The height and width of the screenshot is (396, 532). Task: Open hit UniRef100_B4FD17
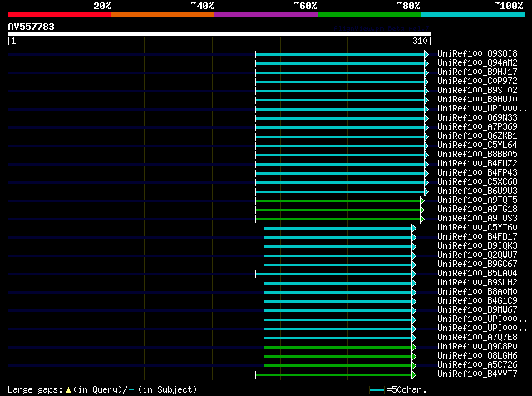[477, 237]
